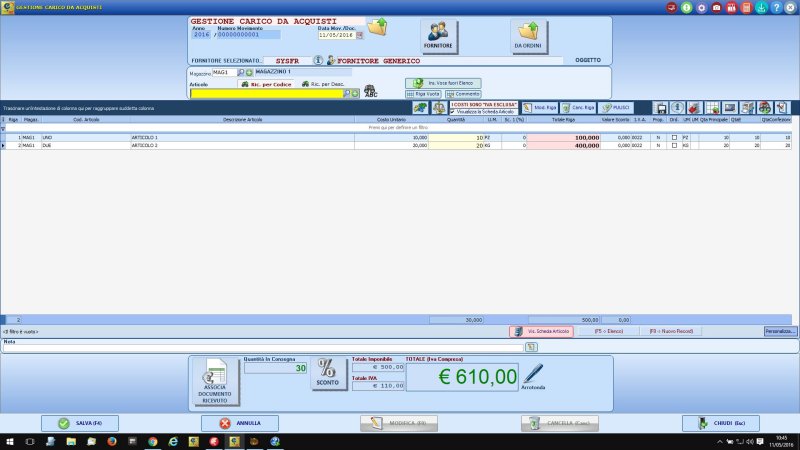Image resolution: width=800 pixels, height=450 pixels.
Task: Click the supplier person icon before FORNITORE GENERICO
Action: coord(331,60)
